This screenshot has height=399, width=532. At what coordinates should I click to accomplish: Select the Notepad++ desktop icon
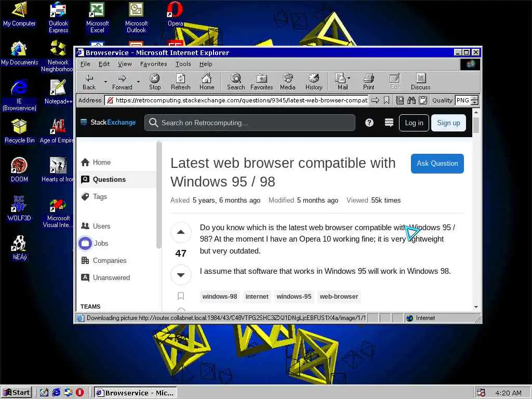click(58, 91)
